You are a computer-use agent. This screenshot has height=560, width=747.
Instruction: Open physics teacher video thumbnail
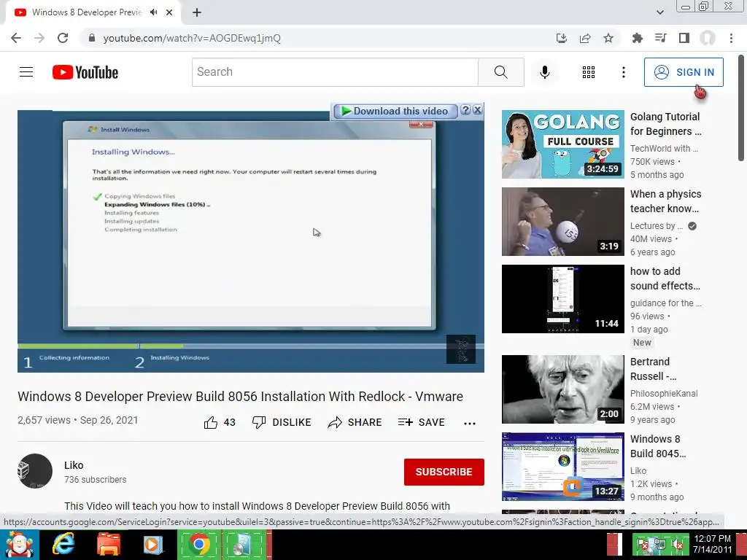562,222
